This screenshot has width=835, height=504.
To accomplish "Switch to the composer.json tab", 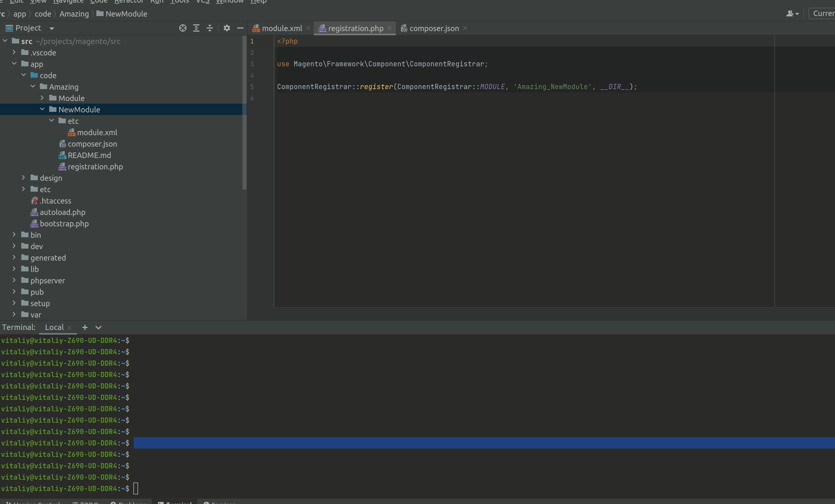I will [x=434, y=28].
